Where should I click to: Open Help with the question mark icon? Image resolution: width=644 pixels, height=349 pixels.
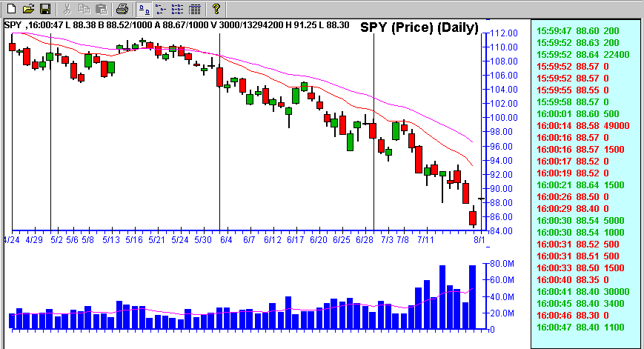[x=216, y=9]
